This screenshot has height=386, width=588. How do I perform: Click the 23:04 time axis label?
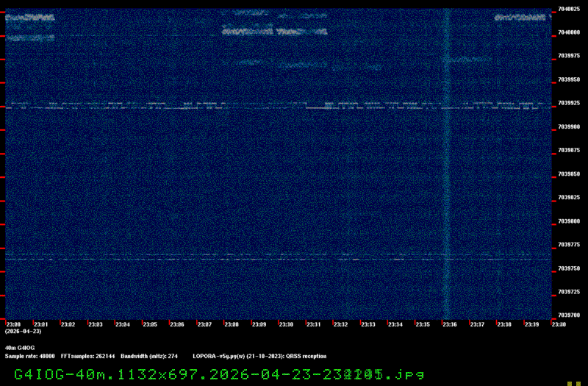point(123,324)
